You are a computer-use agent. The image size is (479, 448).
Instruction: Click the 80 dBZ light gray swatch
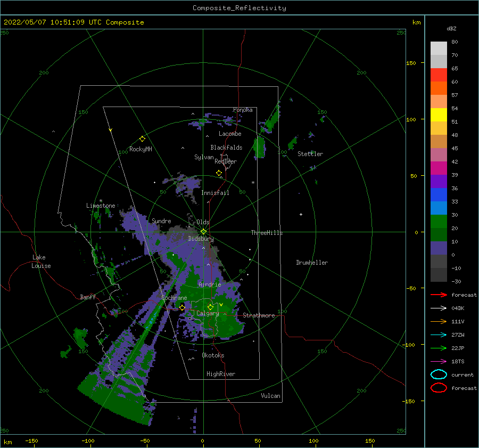[x=439, y=48]
